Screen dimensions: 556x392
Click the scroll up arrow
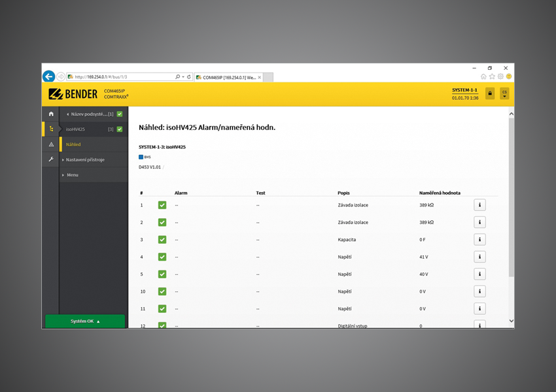click(x=512, y=114)
